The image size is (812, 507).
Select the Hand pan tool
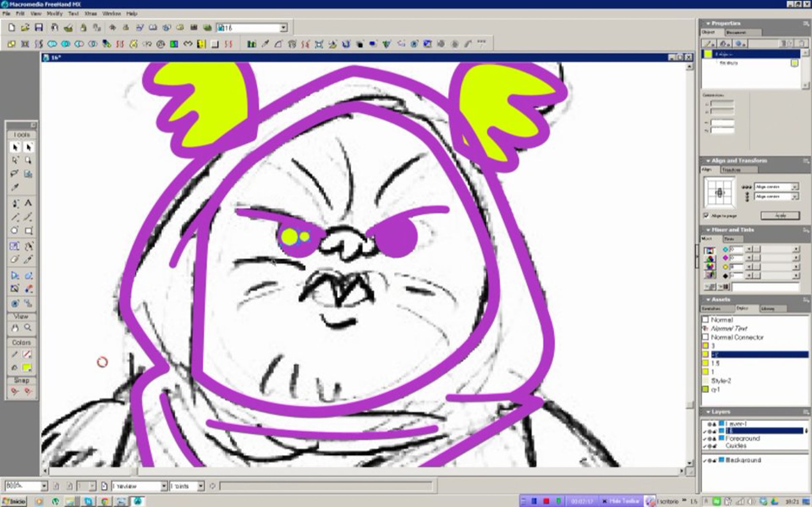(15, 328)
